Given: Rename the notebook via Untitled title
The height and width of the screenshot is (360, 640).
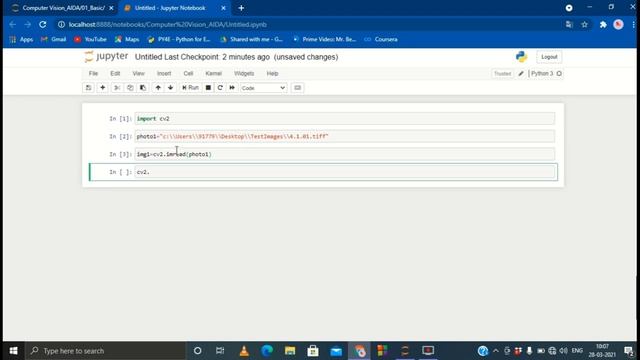Looking at the screenshot, I should click(x=149, y=57).
